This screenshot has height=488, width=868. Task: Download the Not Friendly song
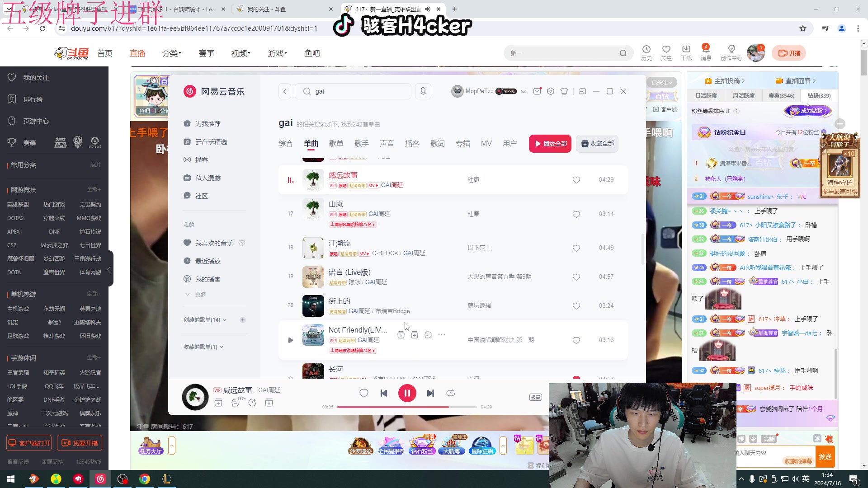(x=401, y=335)
